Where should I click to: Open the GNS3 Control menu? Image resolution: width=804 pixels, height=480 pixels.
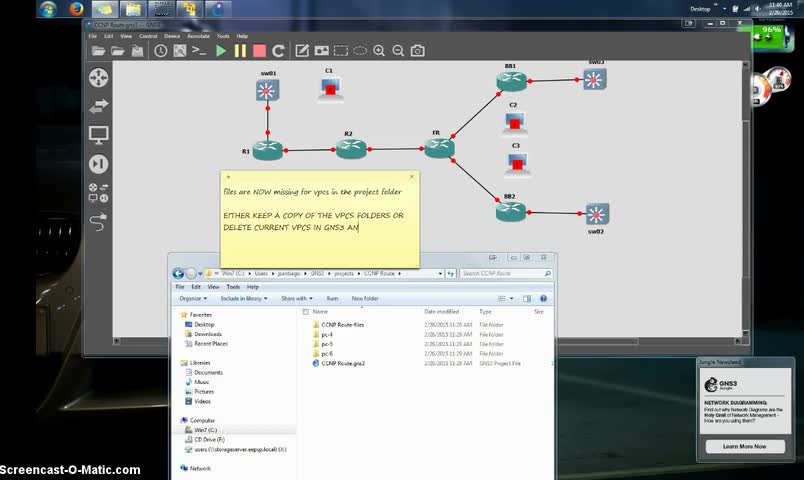pos(148,36)
